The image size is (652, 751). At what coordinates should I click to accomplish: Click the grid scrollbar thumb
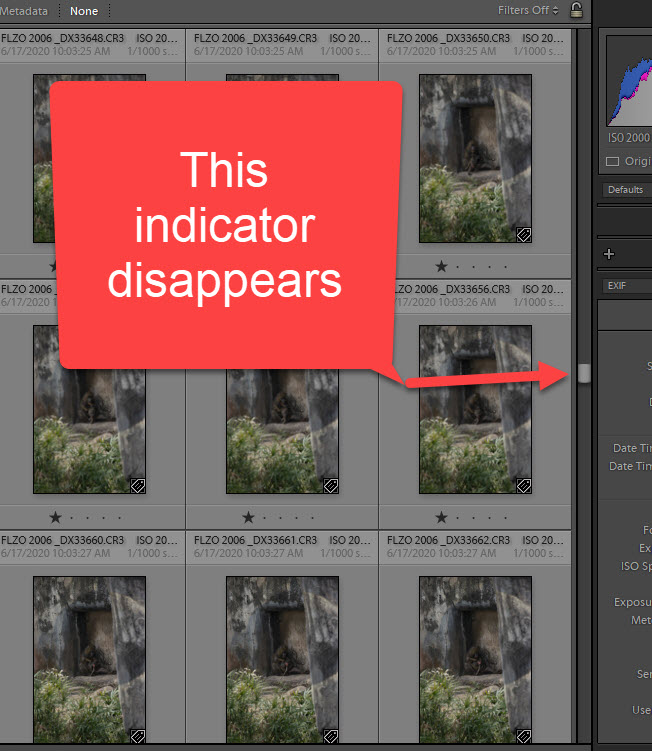click(584, 373)
